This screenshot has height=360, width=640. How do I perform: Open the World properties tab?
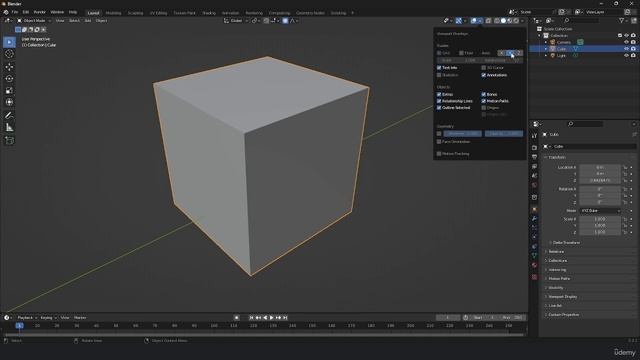[534, 185]
